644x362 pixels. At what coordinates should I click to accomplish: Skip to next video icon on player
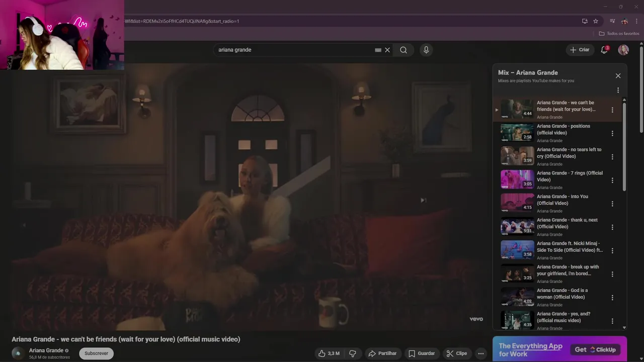click(423, 200)
